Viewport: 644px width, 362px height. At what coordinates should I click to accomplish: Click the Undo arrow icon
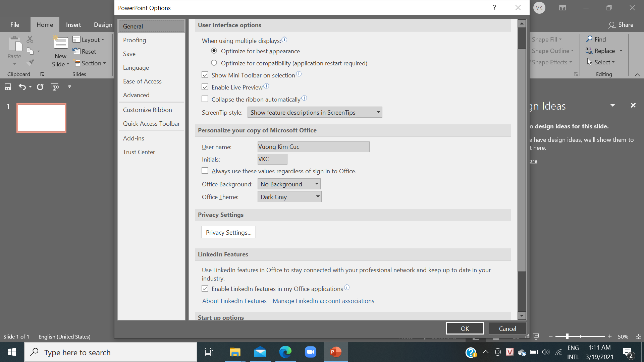22,87
